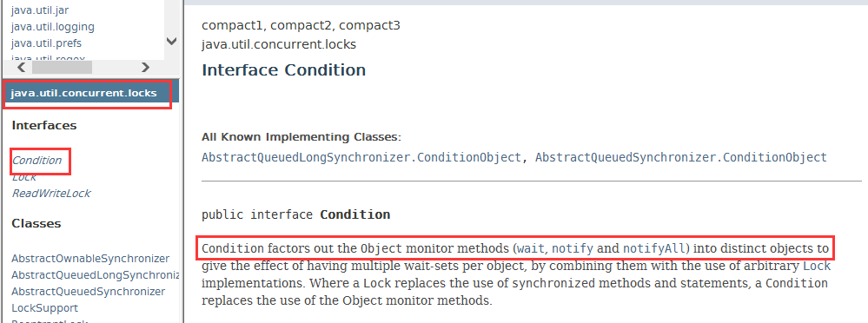Click the package list scroll-down chevron
Screen dimensions: 868x323
[x=172, y=42]
